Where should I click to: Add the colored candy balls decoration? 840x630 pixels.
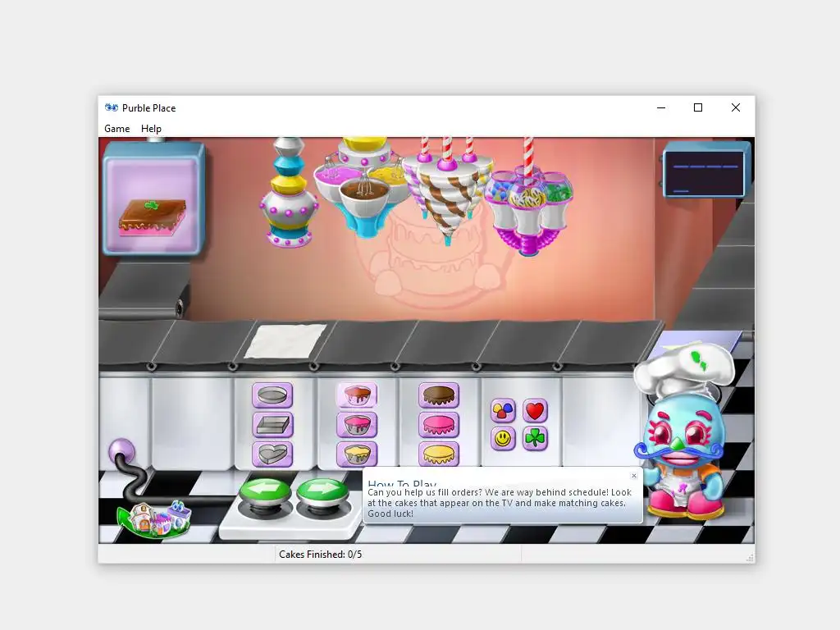point(503,411)
